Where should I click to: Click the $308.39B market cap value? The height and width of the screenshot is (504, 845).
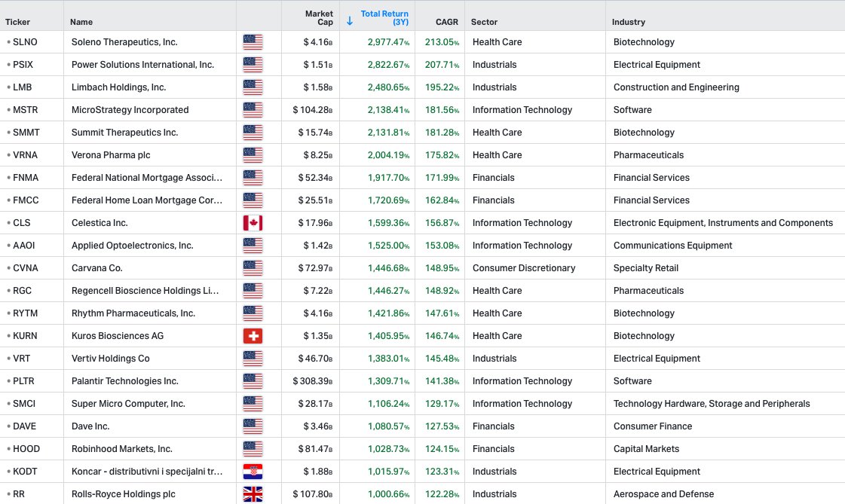[313, 381]
